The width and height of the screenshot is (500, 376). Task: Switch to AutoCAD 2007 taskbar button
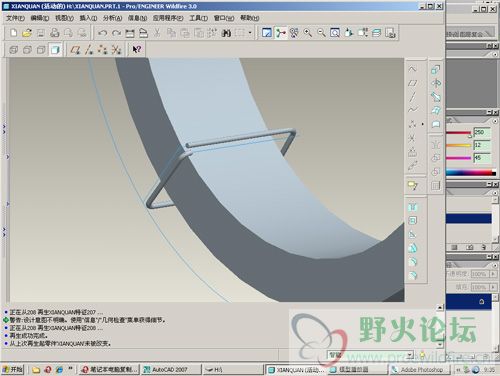(x=171, y=369)
